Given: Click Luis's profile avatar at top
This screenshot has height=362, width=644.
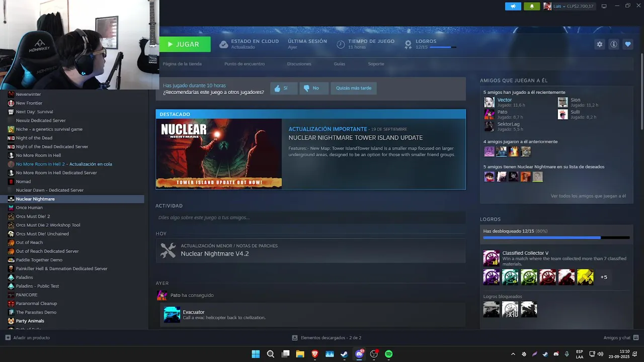Looking at the screenshot, I should point(547,6).
